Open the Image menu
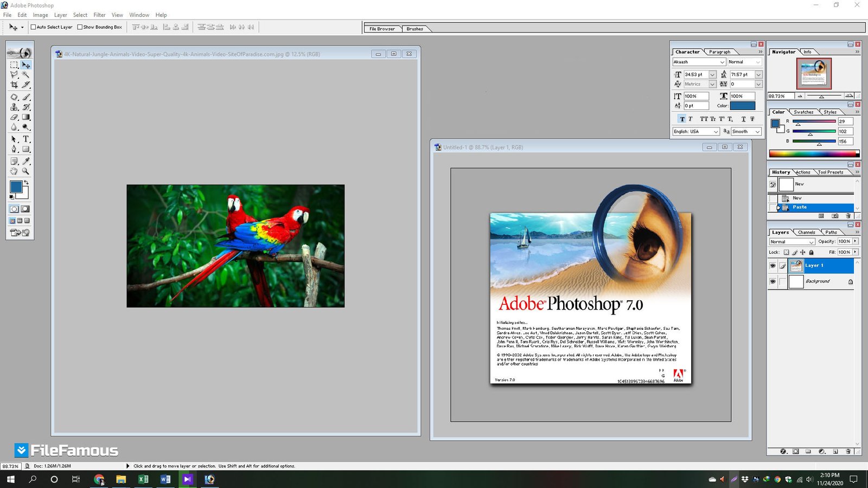Image resolution: width=868 pixels, height=488 pixels. tap(40, 15)
